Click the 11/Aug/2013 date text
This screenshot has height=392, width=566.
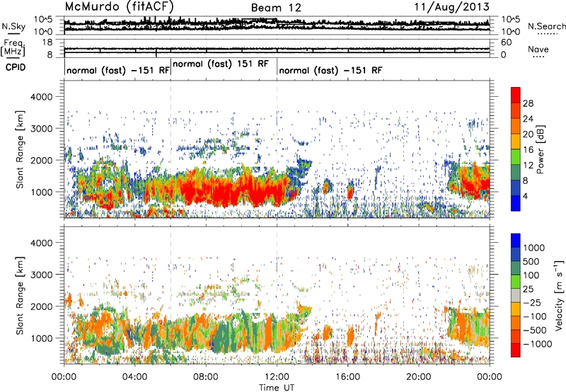pyautogui.click(x=452, y=6)
